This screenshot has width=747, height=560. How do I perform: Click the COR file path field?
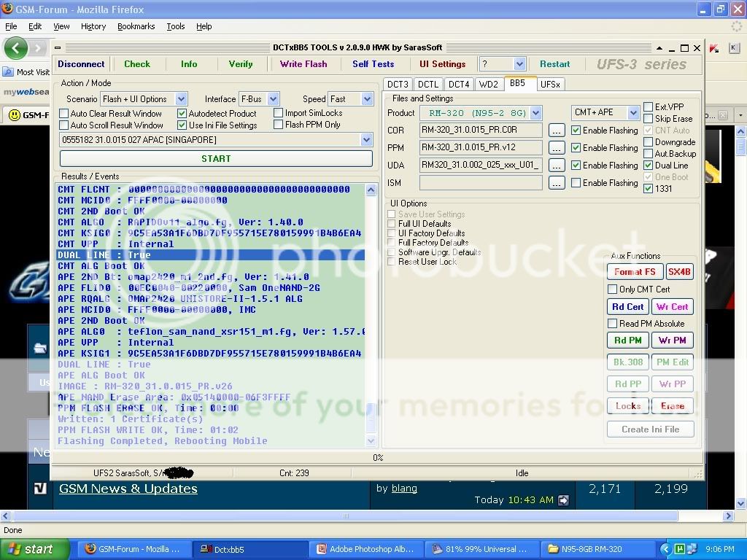[x=481, y=130]
